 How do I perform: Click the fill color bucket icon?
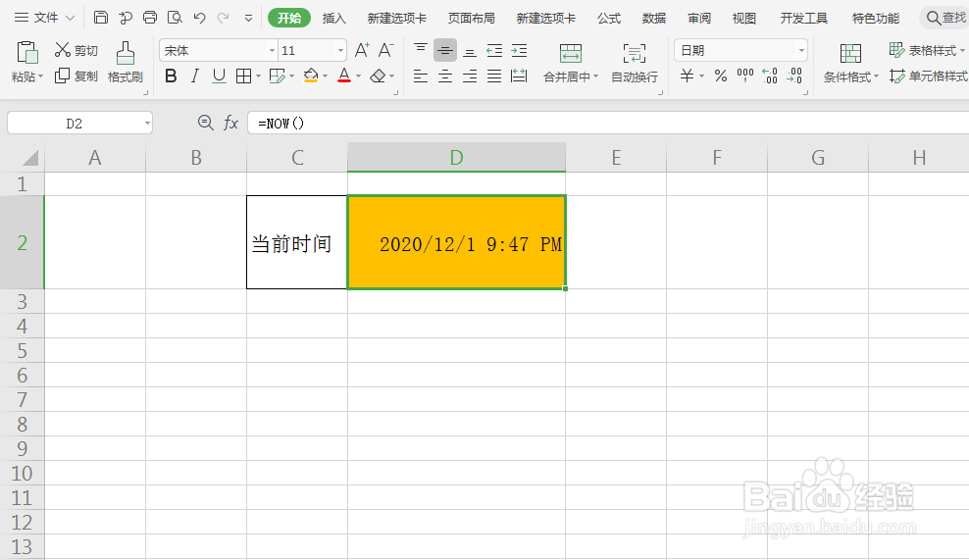click(311, 76)
